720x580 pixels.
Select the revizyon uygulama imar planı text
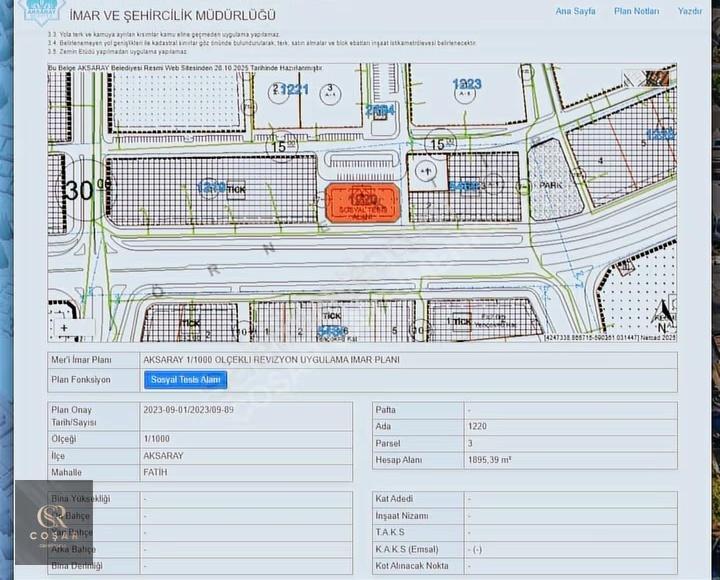coord(271,360)
